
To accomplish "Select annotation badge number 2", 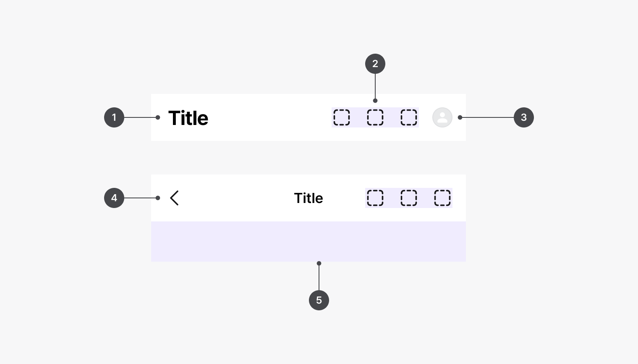I will 375,64.
